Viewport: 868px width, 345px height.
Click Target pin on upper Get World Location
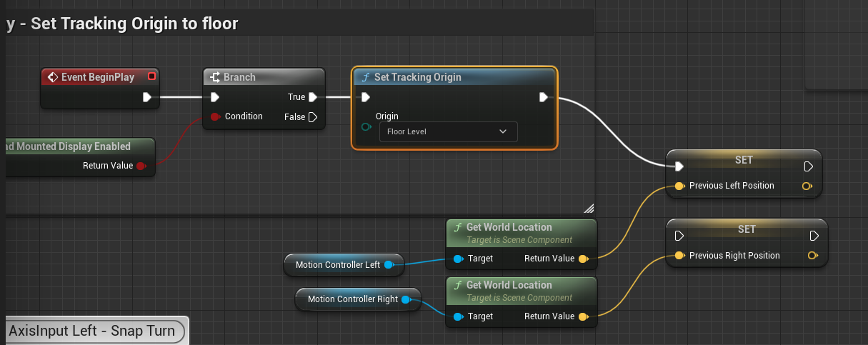click(x=458, y=259)
